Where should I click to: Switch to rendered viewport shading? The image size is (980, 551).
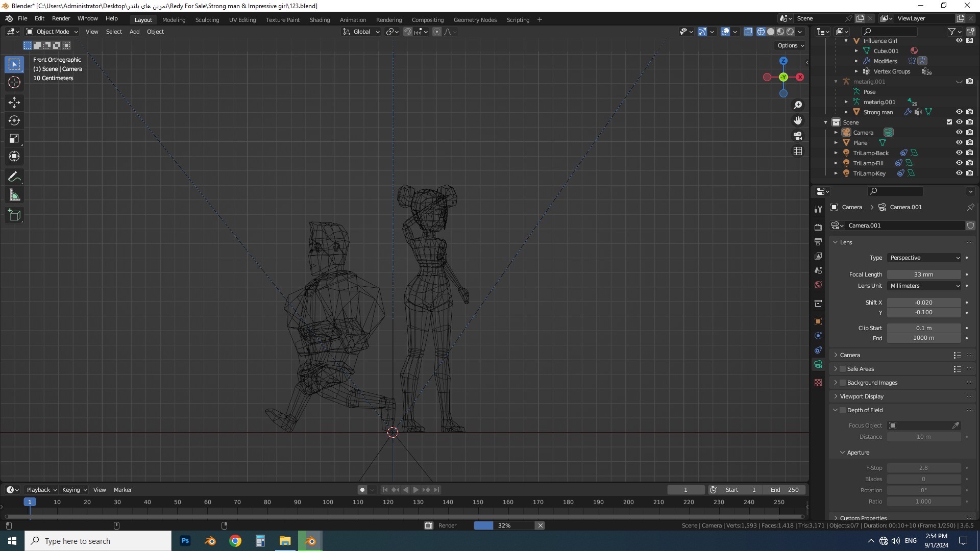[x=790, y=32]
